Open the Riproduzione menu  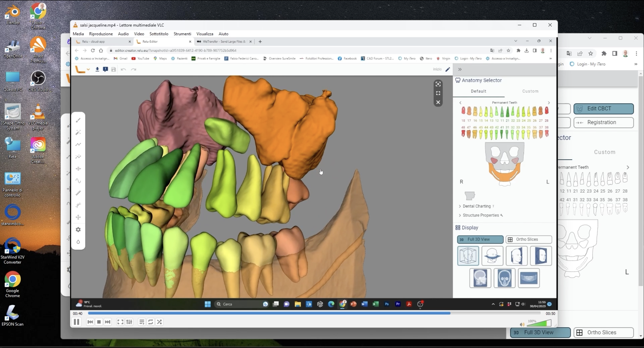tap(101, 34)
